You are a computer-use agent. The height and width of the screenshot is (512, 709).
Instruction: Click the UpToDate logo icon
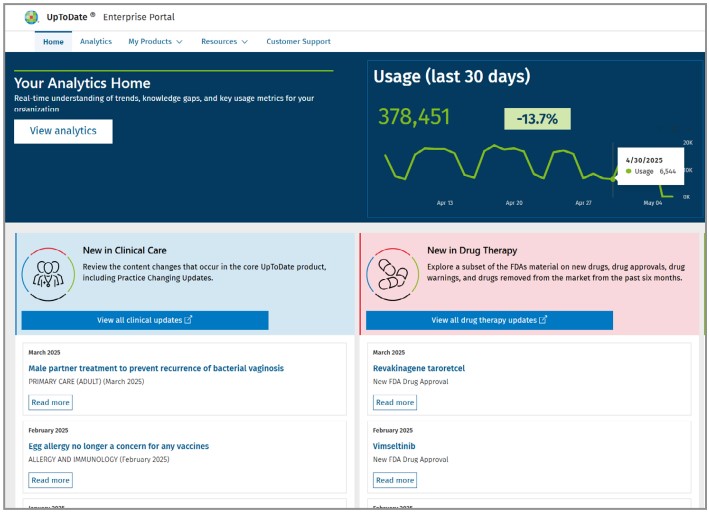pyautogui.click(x=31, y=16)
